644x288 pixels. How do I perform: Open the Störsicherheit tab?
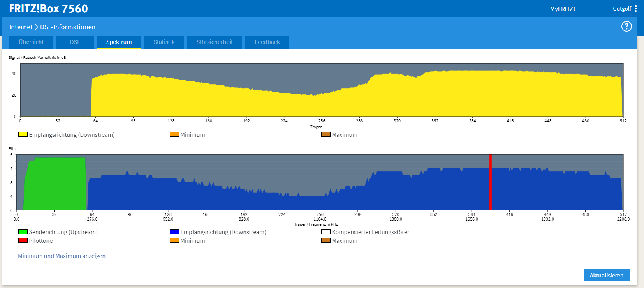[215, 42]
